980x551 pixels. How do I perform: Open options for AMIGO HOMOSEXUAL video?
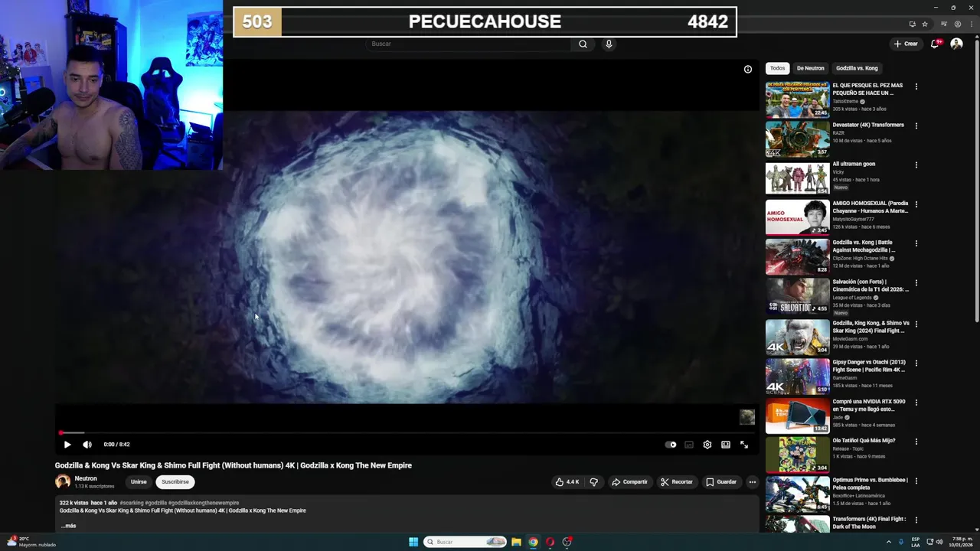[x=916, y=204]
